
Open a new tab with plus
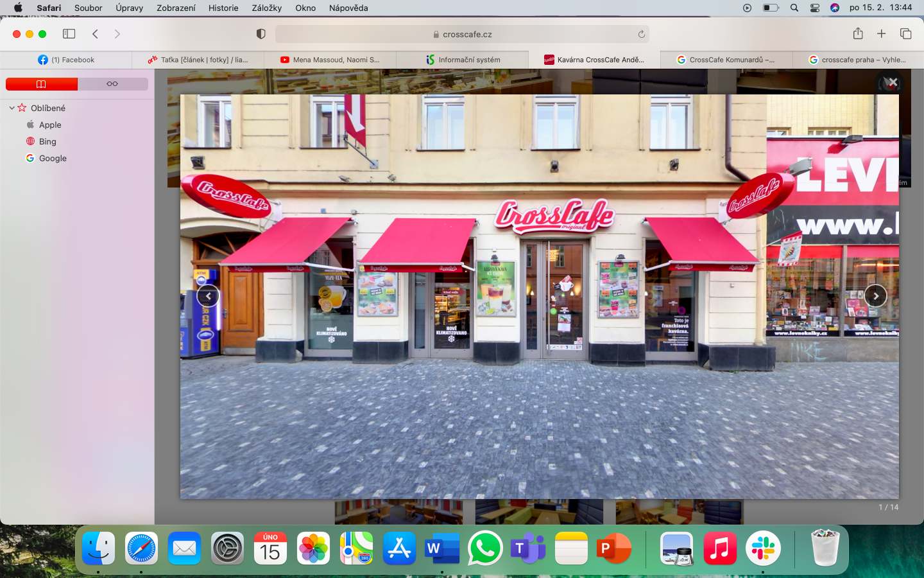click(x=881, y=34)
